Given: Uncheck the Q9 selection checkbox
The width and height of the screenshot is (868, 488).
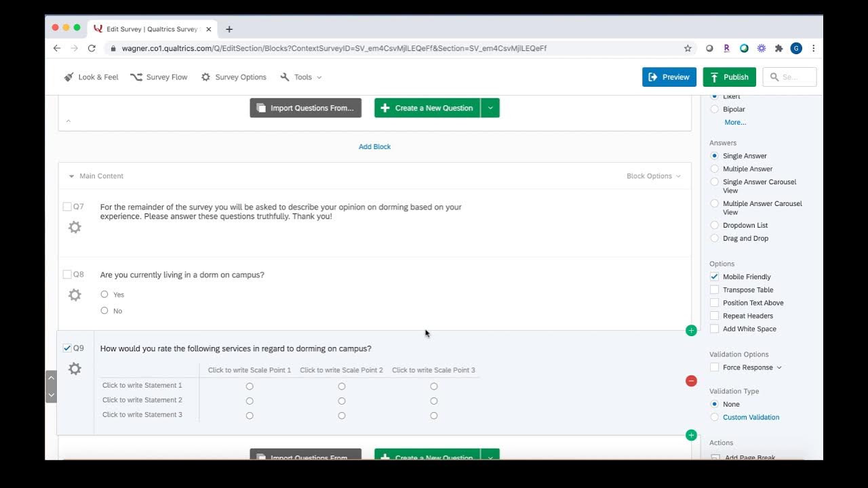Looking at the screenshot, I should coord(67,348).
